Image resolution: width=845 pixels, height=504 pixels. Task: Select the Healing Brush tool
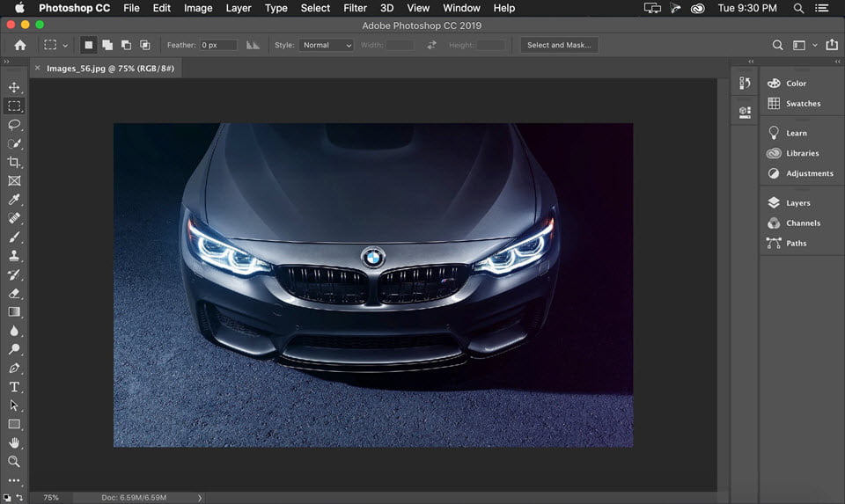pyautogui.click(x=14, y=218)
